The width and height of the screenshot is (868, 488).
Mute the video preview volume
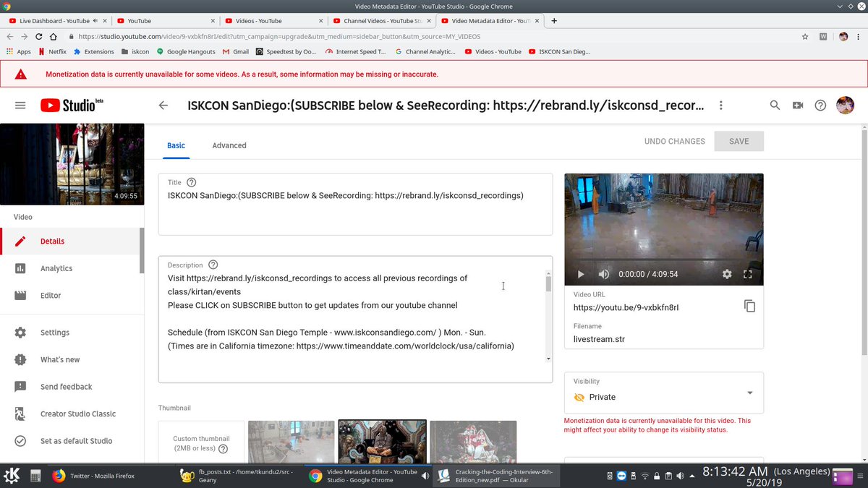(x=604, y=275)
